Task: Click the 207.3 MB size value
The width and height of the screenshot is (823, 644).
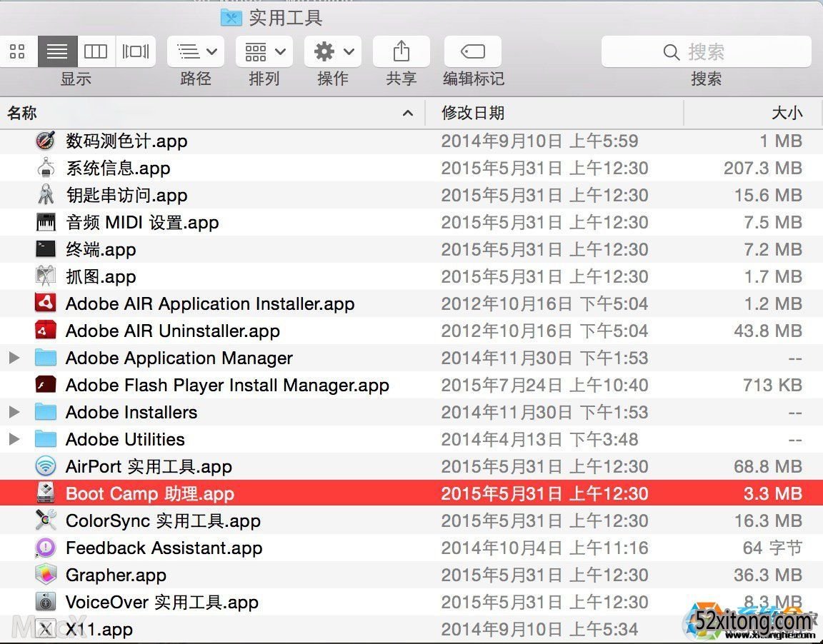Action: point(763,168)
